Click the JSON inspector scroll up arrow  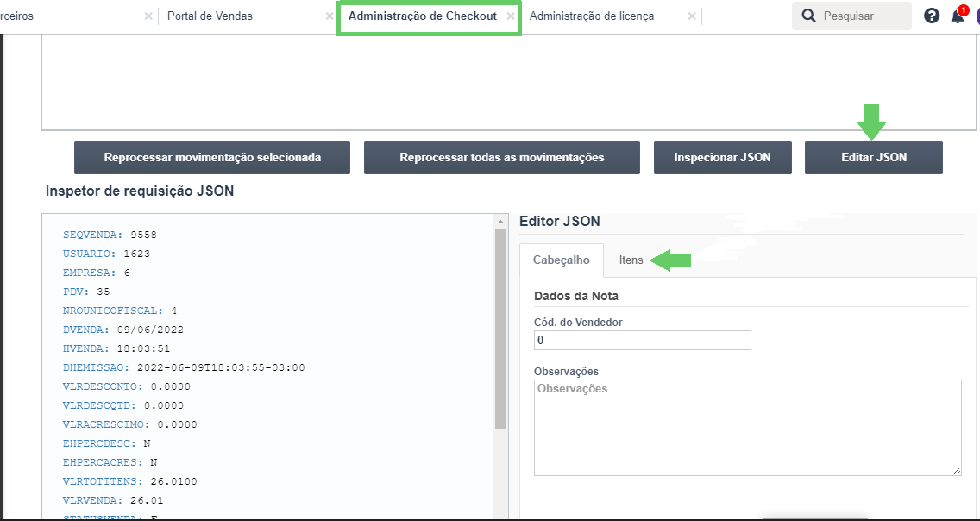500,221
